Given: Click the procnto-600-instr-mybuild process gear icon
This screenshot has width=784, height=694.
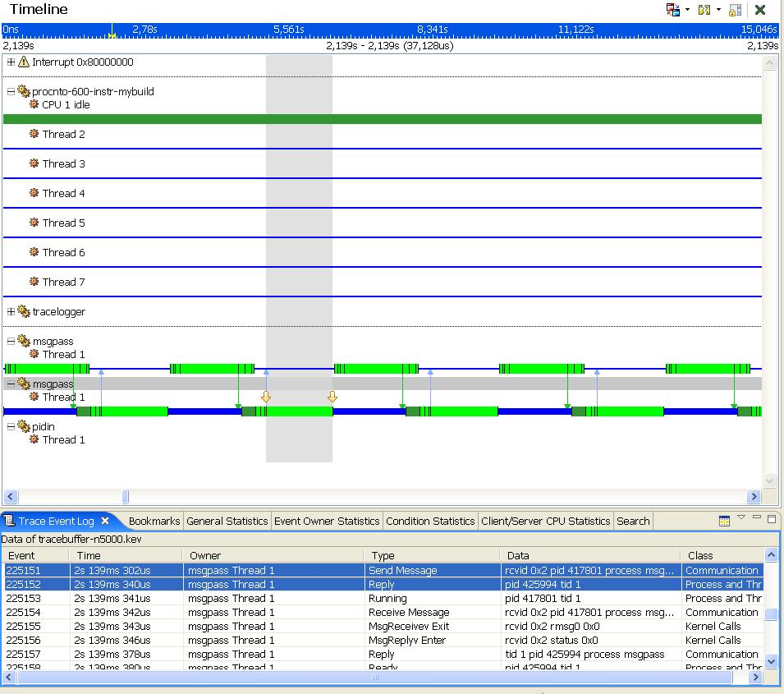Looking at the screenshot, I should [x=24, y=91].
